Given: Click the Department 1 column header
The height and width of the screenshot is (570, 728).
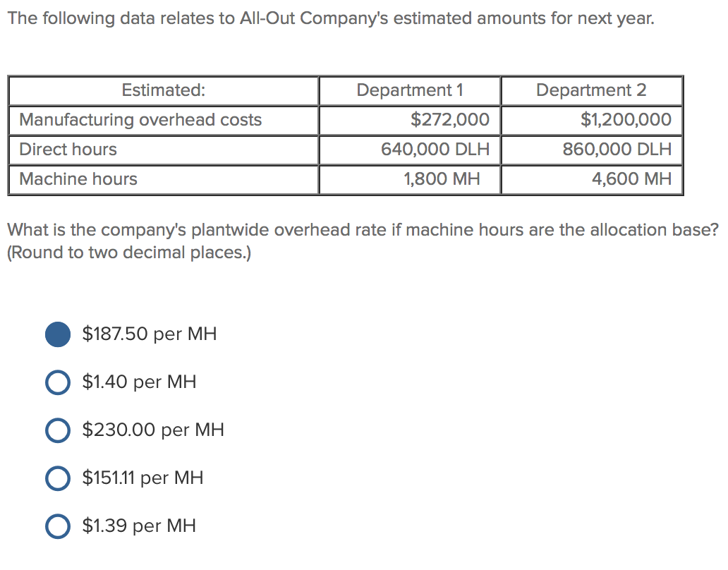Looking at the screenshot, I should [x=409, y=90].
